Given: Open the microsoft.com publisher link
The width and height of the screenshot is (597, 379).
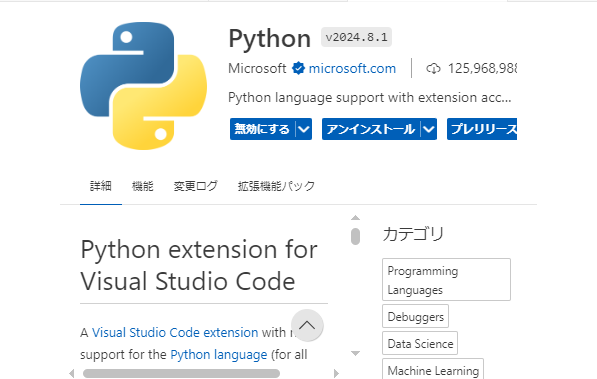Looking at the screenshot, I should [x=352, y=69].
